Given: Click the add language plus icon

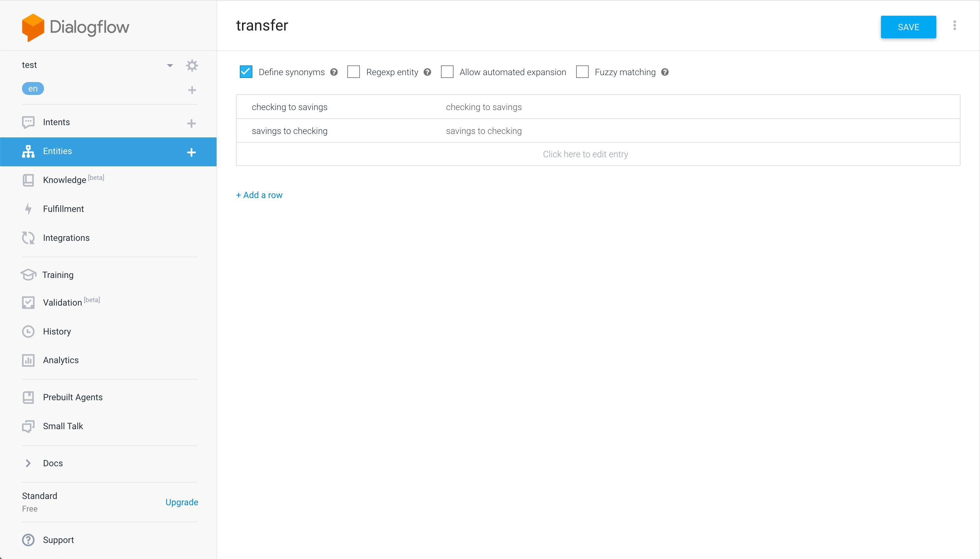Looking at the screenshot, I should click(192, 90).
